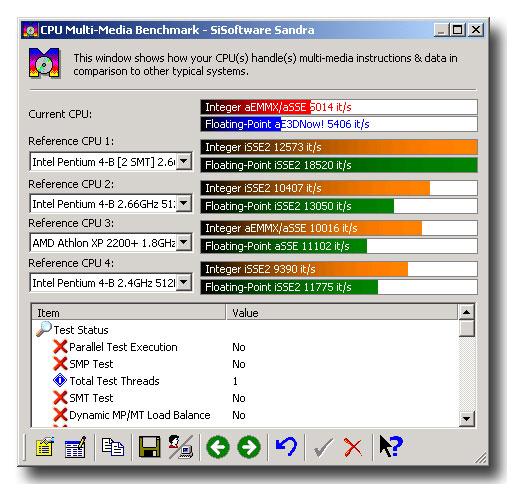Open Reference CPU 3 dropdown
The image size is (507, 484).
(184, 242)
